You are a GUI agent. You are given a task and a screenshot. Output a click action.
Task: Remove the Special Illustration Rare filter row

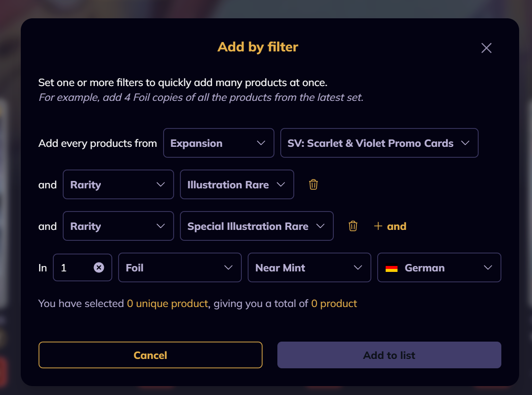click(353, 226)
